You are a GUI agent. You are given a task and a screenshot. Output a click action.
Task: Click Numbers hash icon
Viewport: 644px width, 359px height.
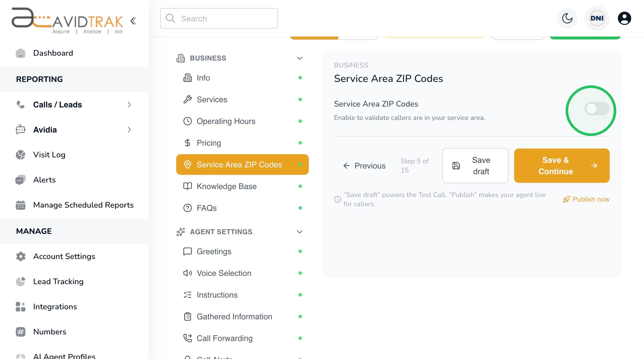point(21,332)
